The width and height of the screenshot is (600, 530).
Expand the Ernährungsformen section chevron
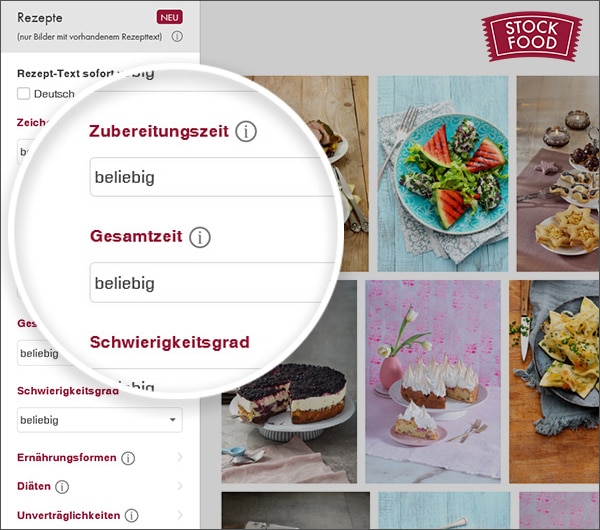(x=179, y=457)
